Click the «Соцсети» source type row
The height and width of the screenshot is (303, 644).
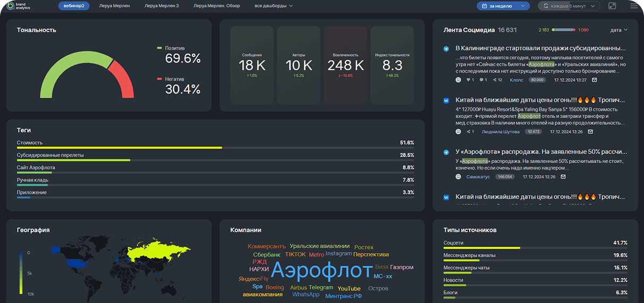tap(536, 245)
